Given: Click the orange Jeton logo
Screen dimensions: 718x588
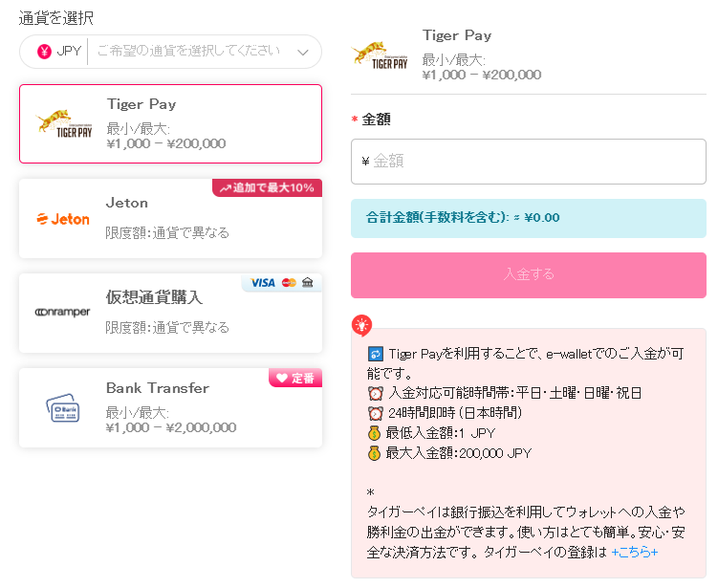Looking at the screenshot, I should coord(63,219).
